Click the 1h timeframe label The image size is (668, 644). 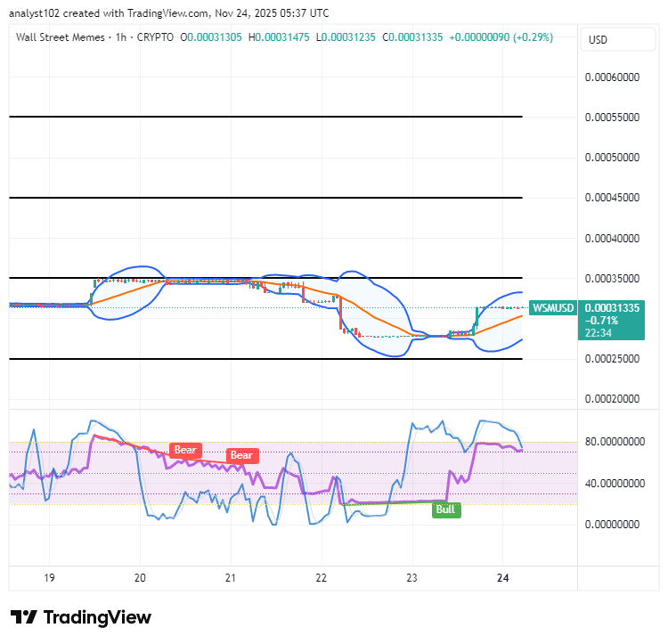(121, 37)
